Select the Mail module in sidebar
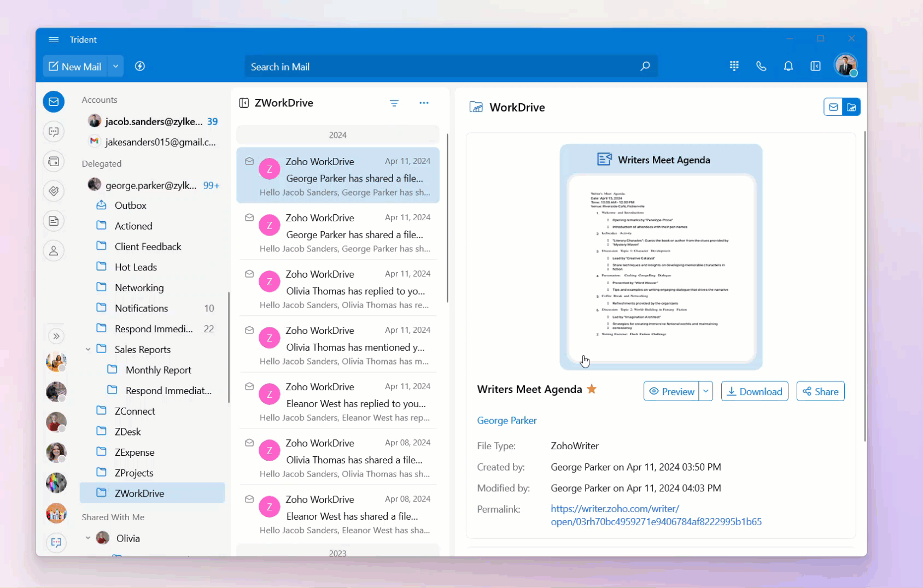Viewport: 923px width, 588px height. click(54, 102)
